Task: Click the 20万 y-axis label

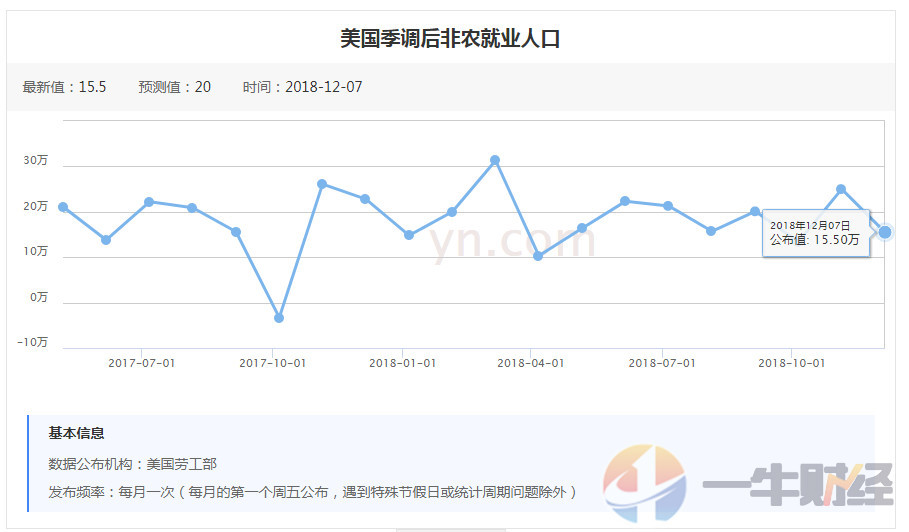Action: [35, 206]
